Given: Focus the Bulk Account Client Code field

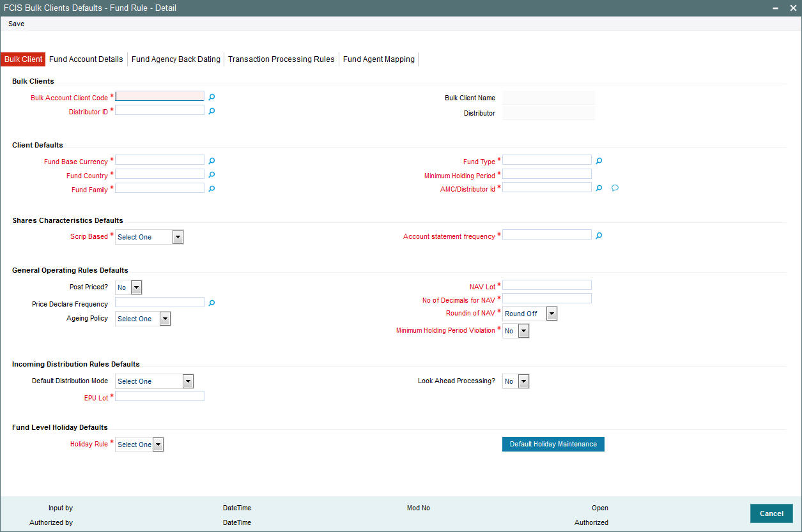Looking at the screenshot, I should coord(160,96).
